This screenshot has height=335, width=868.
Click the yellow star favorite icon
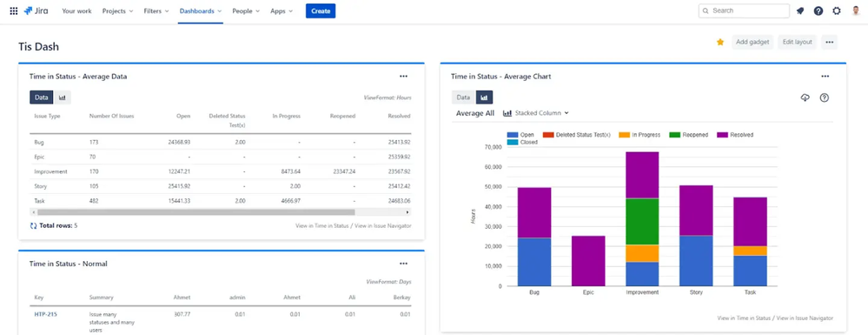(720, 42)
